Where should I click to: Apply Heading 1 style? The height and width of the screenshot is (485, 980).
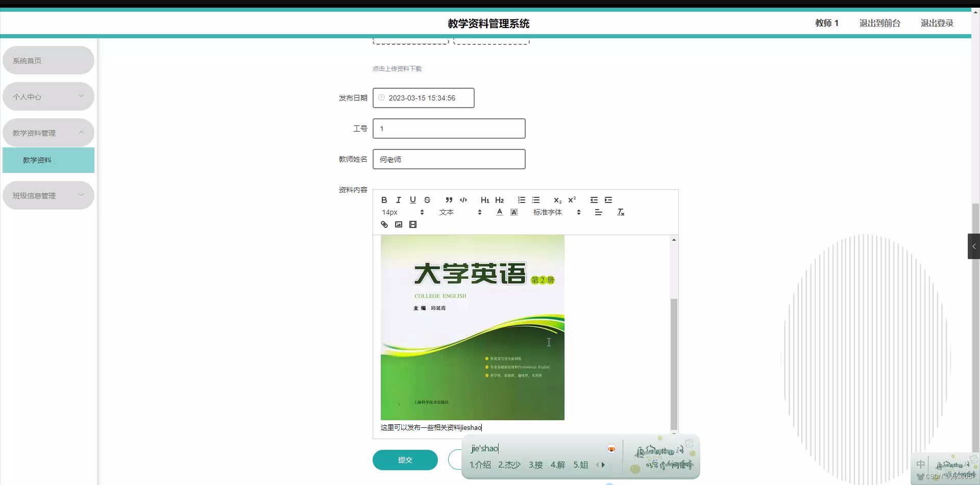click(485, 200)
